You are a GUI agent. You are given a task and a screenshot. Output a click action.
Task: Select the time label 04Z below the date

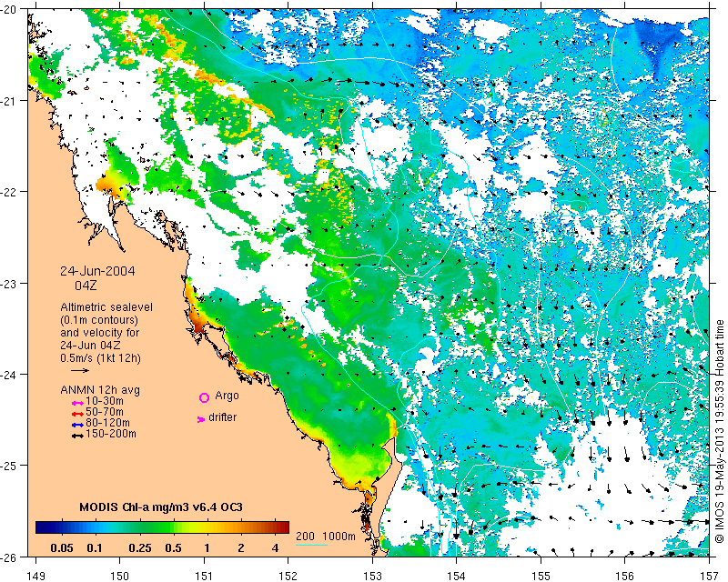[x=86, y=286]
